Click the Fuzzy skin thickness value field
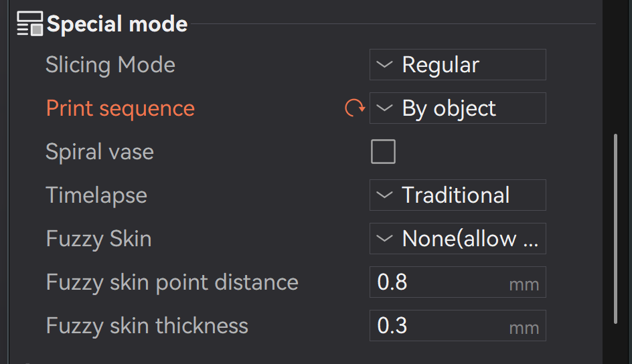This screenshot has width=632, height=364. coord(457,325)
